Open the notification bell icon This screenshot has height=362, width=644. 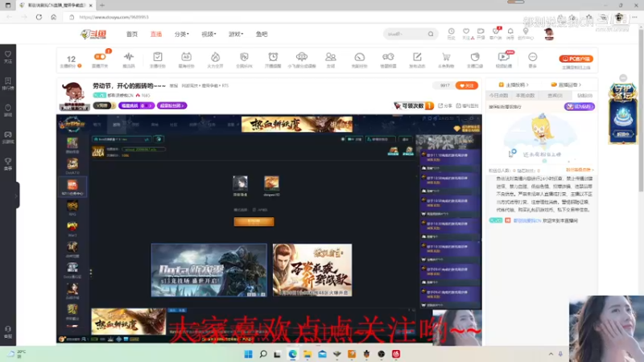click(x=510, y=33)
